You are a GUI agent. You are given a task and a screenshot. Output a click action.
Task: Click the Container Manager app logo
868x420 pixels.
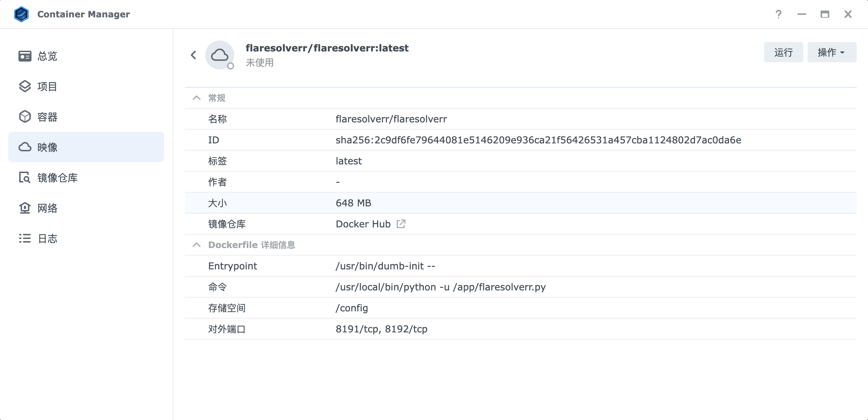point(21,14)
